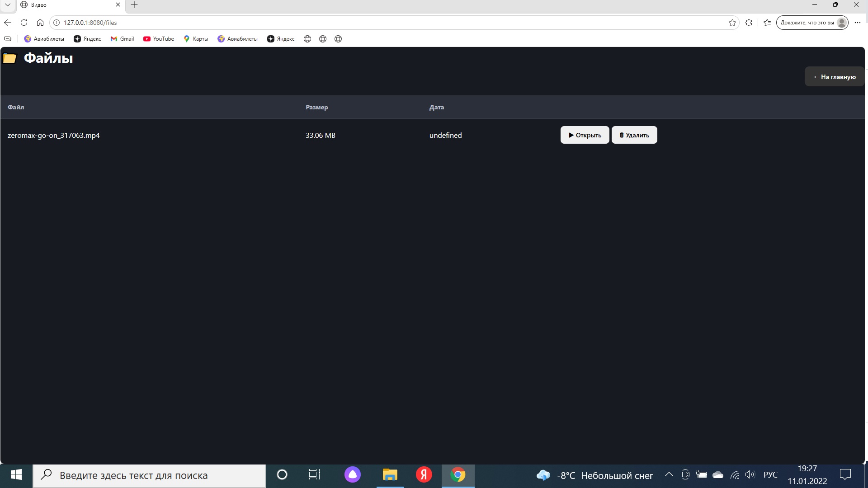Click the Файл column header
This screenshot has height=488, width=868.
16,107
